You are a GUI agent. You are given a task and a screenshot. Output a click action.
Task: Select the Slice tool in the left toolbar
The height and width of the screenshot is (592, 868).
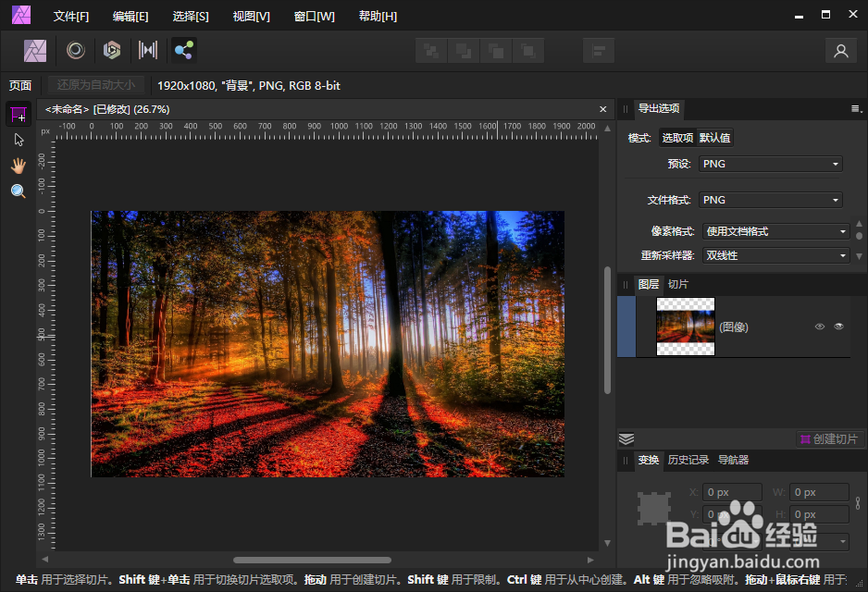19,114
